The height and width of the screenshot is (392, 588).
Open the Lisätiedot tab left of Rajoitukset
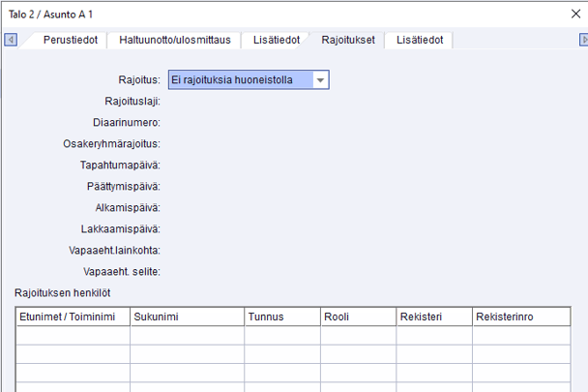(276, 40)
